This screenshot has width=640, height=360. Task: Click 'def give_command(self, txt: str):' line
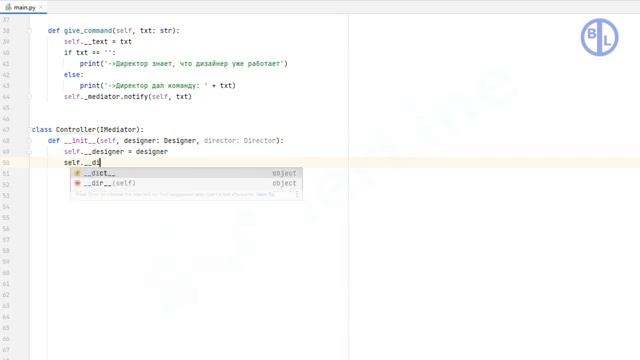click(x=113, y=31)
